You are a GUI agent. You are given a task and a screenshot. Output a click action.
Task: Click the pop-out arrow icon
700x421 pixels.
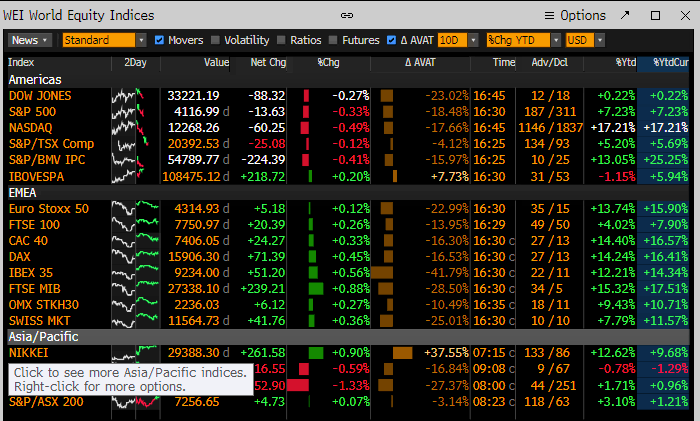(625, 15)
